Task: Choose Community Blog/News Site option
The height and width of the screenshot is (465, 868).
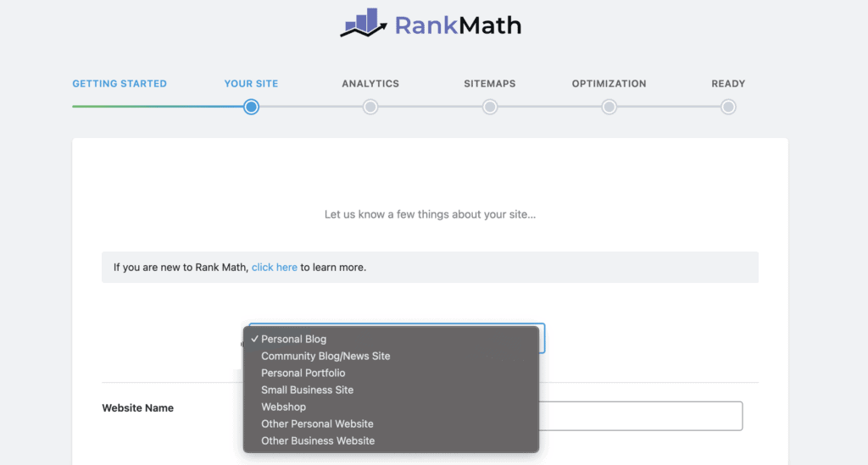Action: point(391,356)
